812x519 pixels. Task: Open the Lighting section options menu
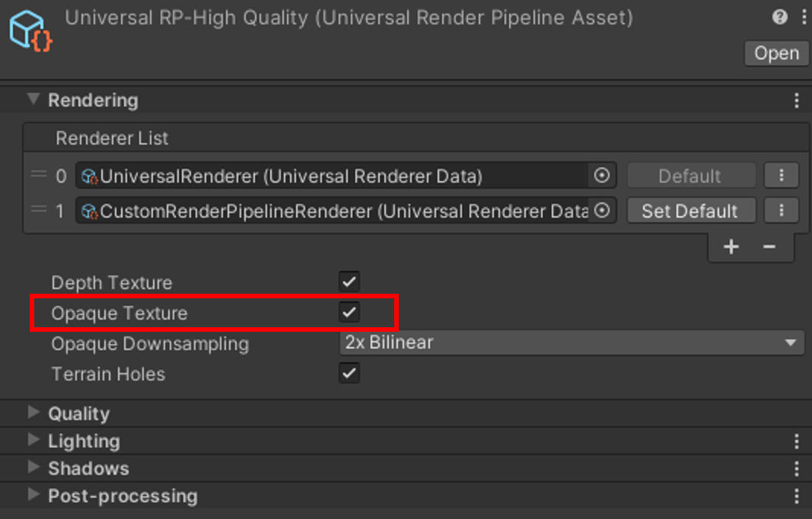[796, 441]
